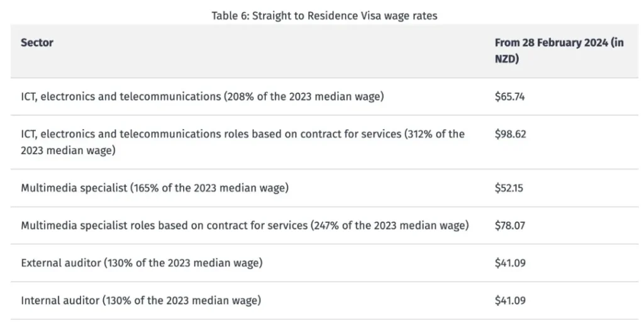The height and width of the screenshot is (328, 644).
Task: Select the External auditor's $41.09 wage value
Action: coord(510,263)
